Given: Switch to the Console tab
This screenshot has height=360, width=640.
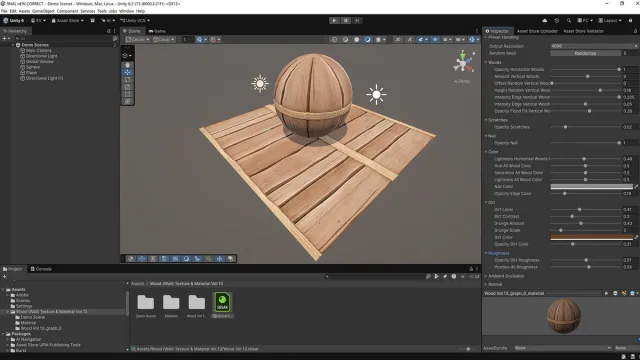Looking at the screenshot, I should 41,269.
